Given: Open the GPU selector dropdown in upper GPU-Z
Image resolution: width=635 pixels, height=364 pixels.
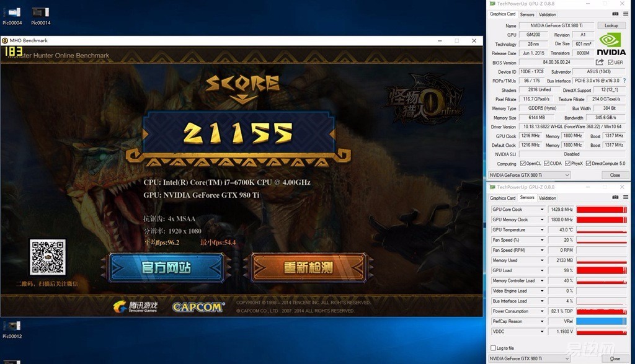Looking at the screenshot, I should [x=530, y=175].
